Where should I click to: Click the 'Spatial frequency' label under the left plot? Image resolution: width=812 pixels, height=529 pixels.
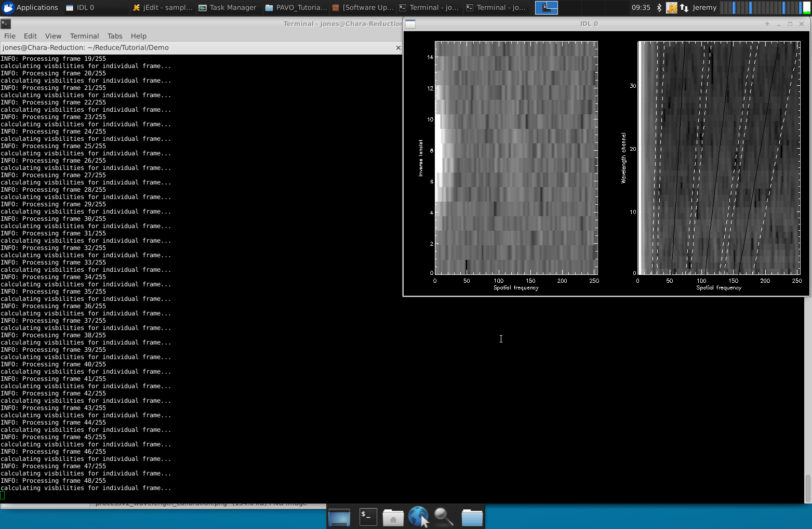[x=516, y=287]
